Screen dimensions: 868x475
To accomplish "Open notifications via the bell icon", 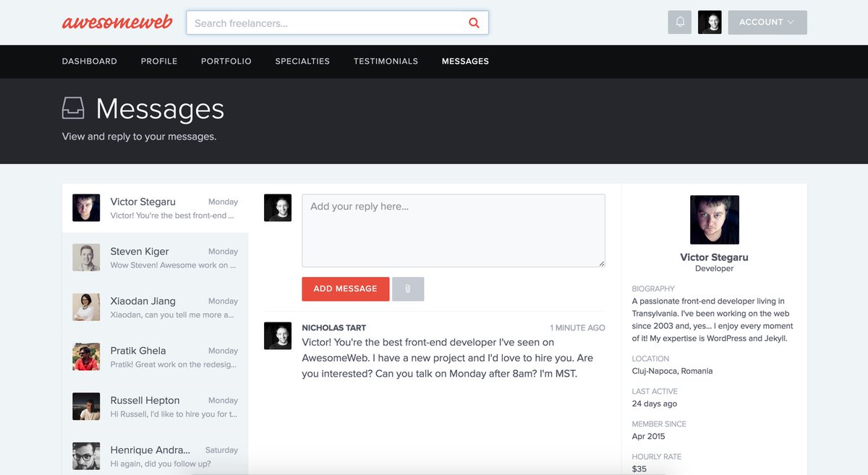I will pyautogui.click(x=679, y=22).
